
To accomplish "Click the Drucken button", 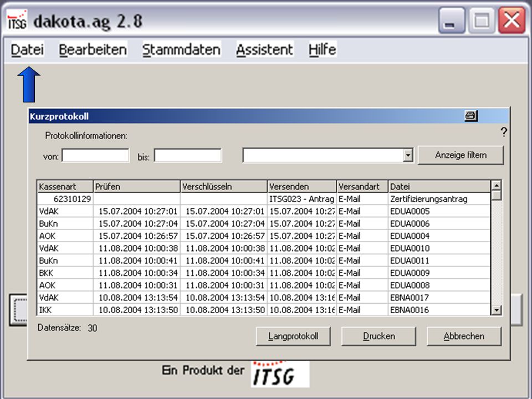I will (x=378, y=336).
